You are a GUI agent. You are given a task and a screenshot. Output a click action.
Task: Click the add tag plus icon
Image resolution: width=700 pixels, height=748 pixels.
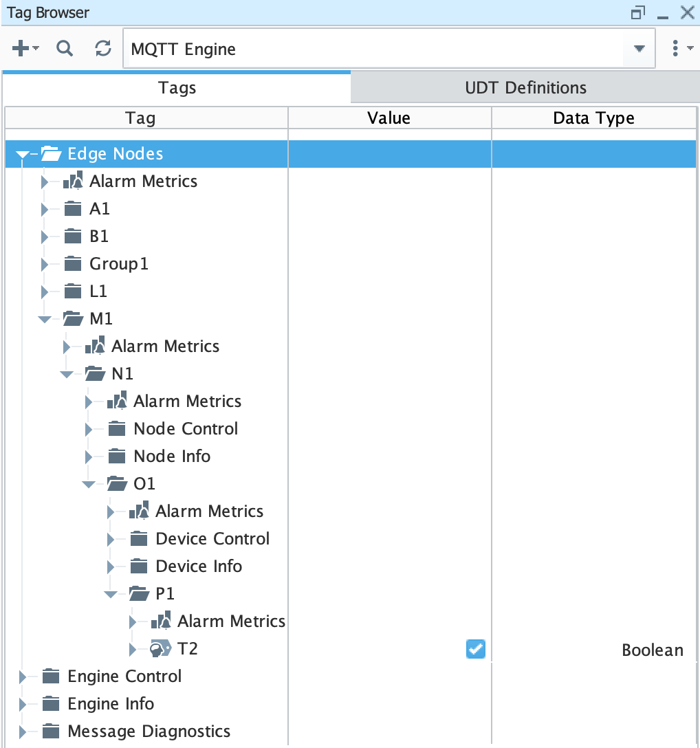(x=22, y=49)
